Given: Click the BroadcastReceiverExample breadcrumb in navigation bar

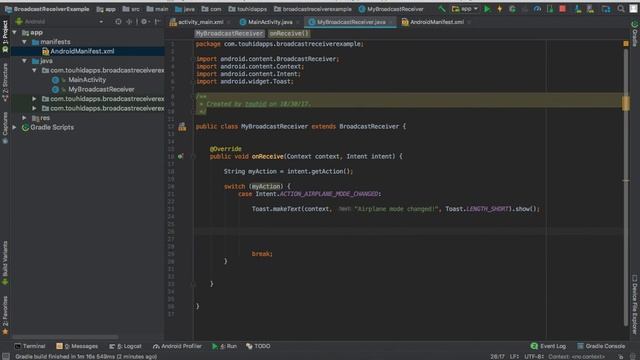Looking at the screenshot, I should coord(47,9).
